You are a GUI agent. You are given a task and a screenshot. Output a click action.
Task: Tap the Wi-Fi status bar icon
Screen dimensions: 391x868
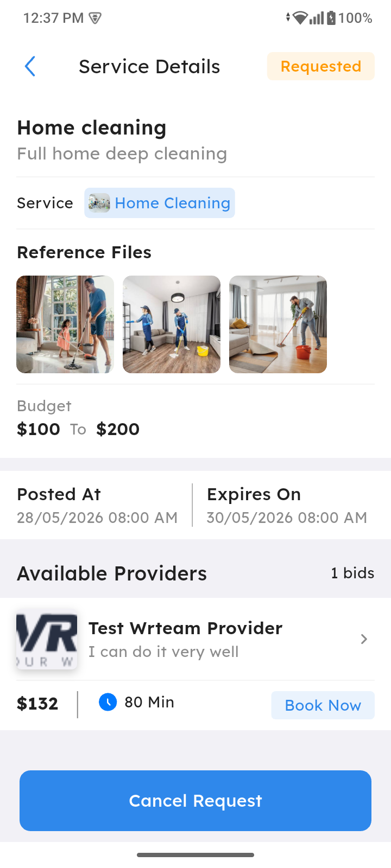click(x=300, y=18)
